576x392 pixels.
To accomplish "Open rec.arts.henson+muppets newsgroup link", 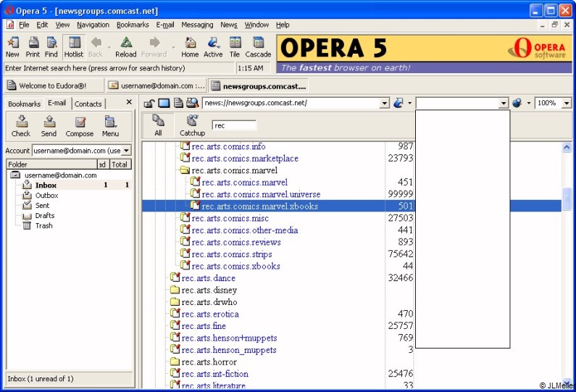I will [229, 338].
